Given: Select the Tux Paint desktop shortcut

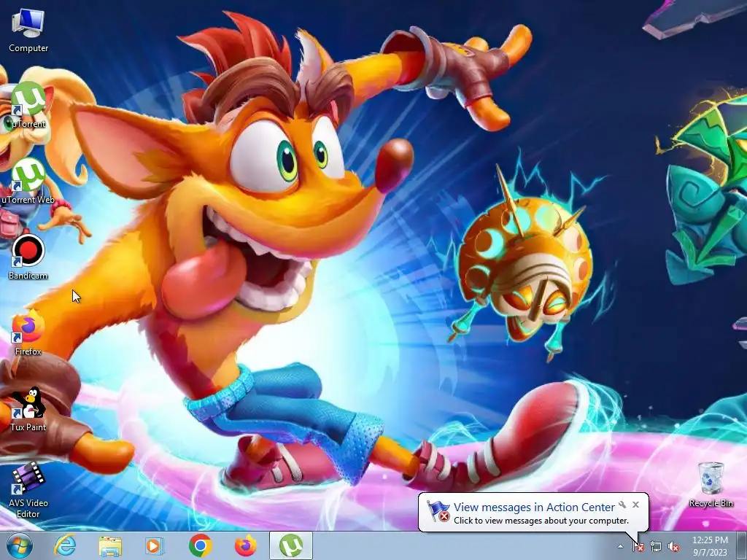Looking at the screenshot, I should point(28,408).
